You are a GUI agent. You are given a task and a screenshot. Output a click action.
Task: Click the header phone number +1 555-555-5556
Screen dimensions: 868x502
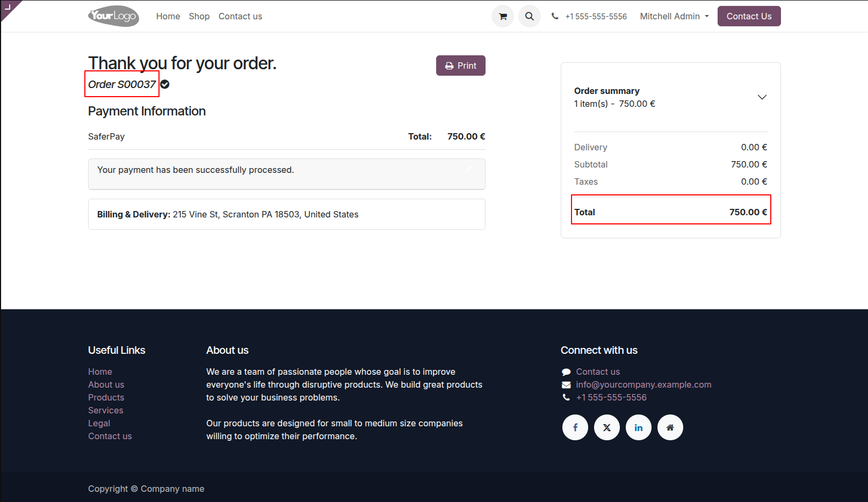[x=596, y=16]
